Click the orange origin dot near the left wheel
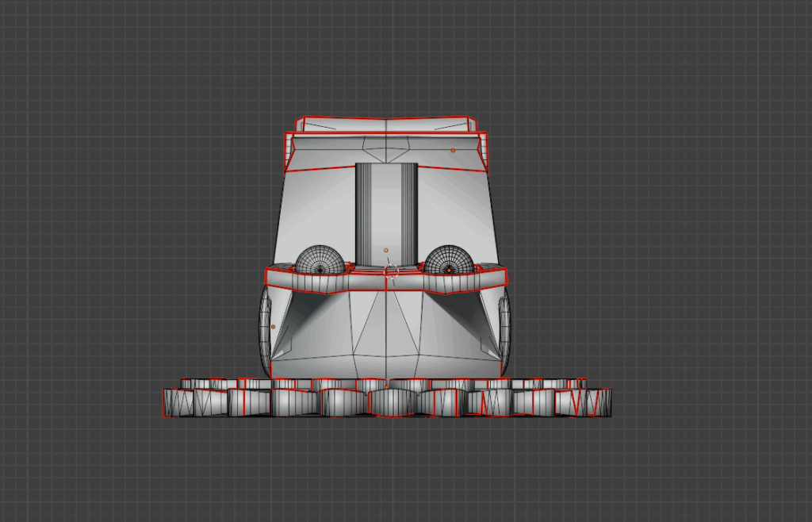The width and height of the screenshot is (812, 522). tap(274, 326)
